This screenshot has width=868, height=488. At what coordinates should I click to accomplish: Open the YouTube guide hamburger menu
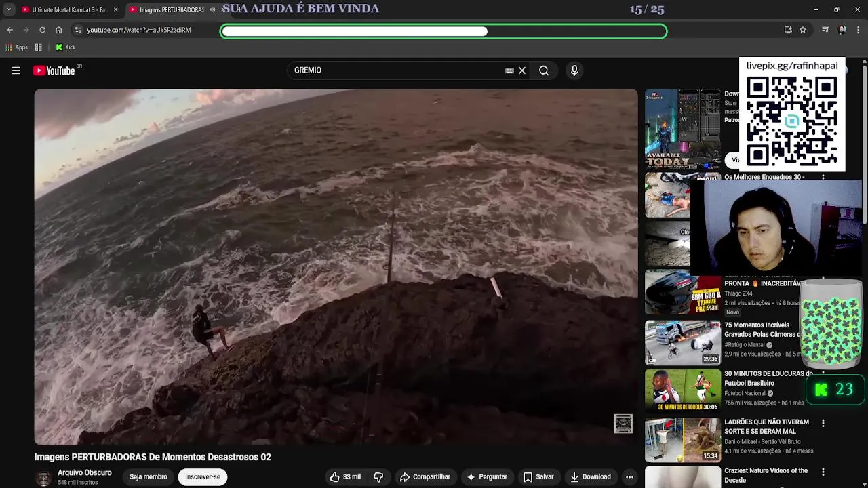(x=16, y=70)
